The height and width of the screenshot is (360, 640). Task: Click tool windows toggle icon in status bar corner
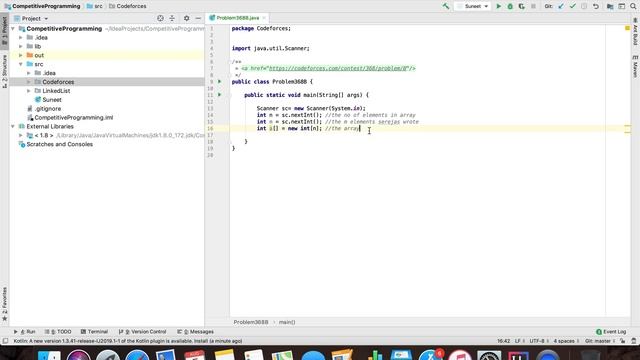point(5,341)
